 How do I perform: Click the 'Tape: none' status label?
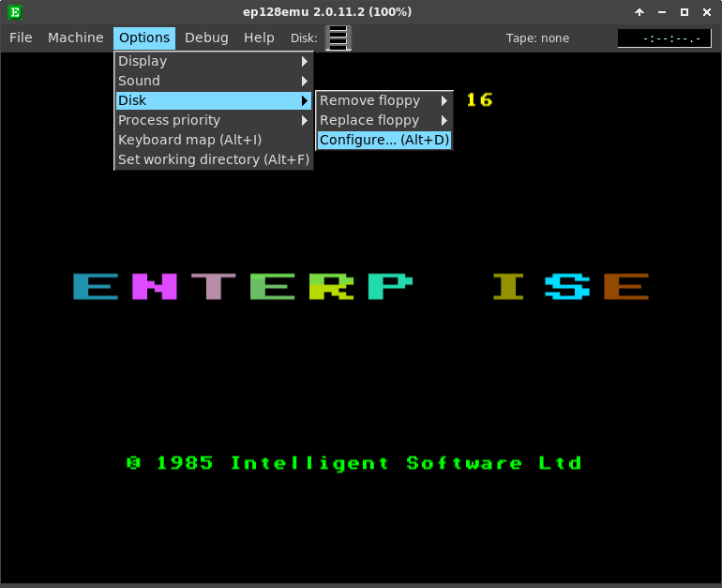coord(537,38)
